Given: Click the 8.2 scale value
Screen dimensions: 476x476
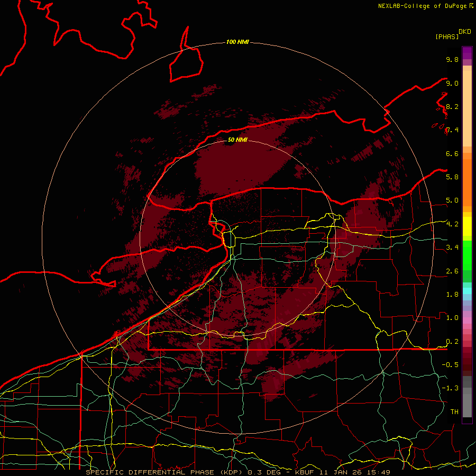Looking at the screenshot, I should [452, 106].
